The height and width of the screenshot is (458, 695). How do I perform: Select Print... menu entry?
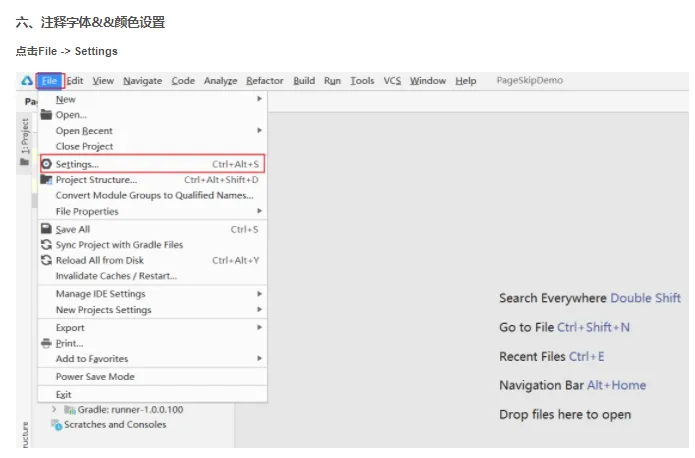pyautogui.click(x=152, y=343)
